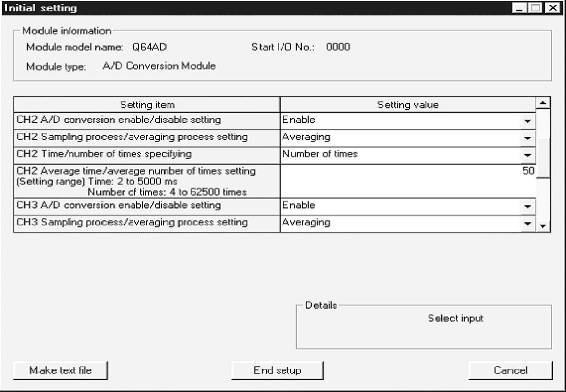This screenshot has width=566, height=392.
Task: Click the Setting value column header
Action: [x=408, y=105]
